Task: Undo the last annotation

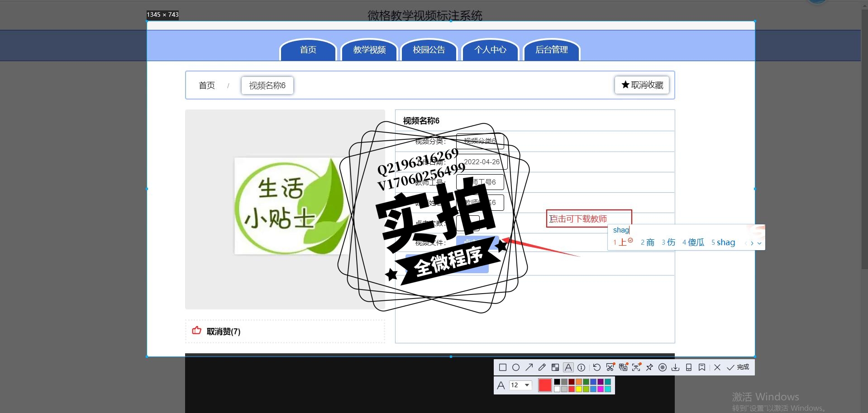Action: pos(597,367)
